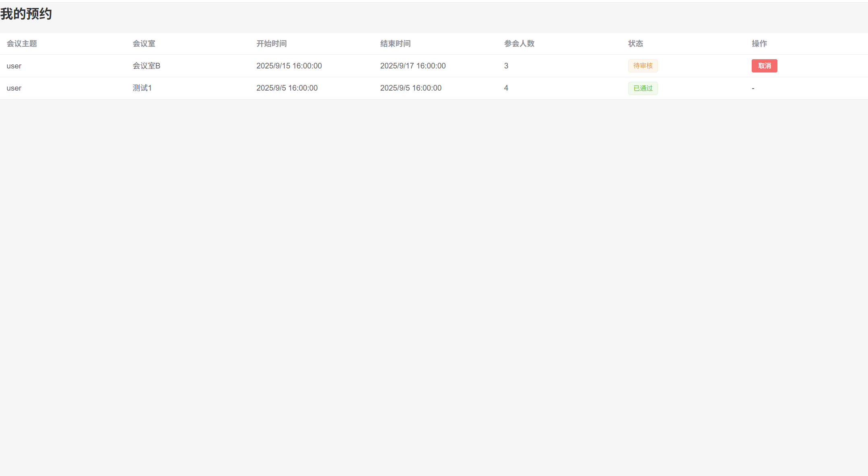Click attendee count 4 in 测试1 row
868x476 pixels.
click(x=506, y=88)
